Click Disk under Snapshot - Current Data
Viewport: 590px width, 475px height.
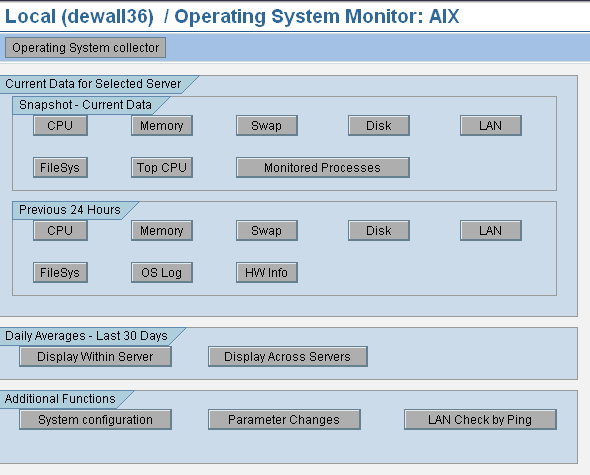[379, 125]
